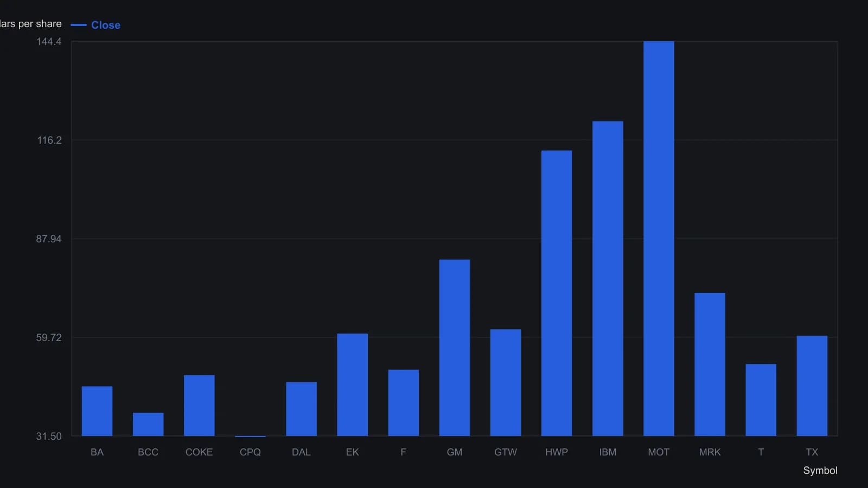The width and height of the screenshot is (868, 488).
Task: Select the BA bar in the chart
Action: coord(97,411)
